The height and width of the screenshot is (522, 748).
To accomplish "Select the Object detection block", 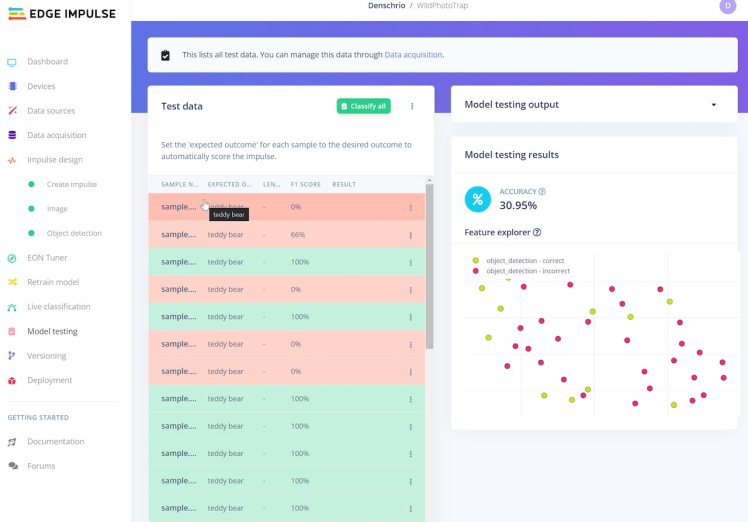I will (74, 233).
